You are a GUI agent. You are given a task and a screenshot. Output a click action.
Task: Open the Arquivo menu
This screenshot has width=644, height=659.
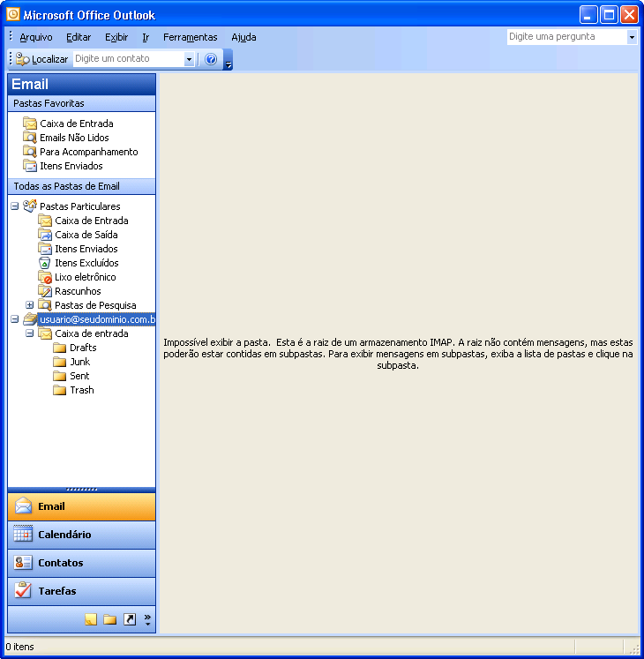(36, 37)
